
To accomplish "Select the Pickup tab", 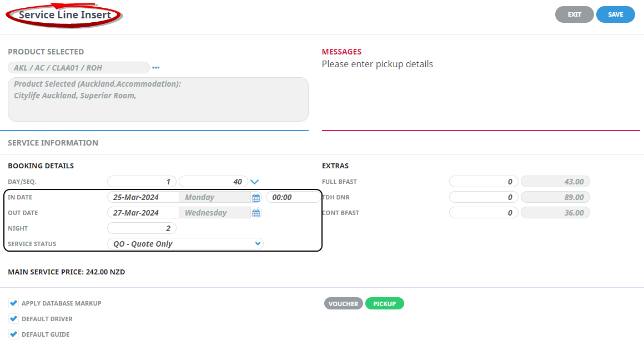I will 384,304.
